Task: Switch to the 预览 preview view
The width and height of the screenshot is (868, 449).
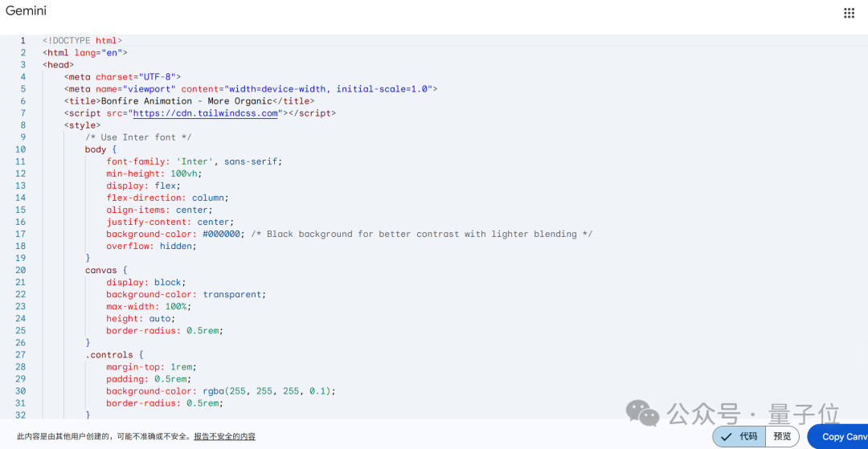Action: (x=782, y=436)
